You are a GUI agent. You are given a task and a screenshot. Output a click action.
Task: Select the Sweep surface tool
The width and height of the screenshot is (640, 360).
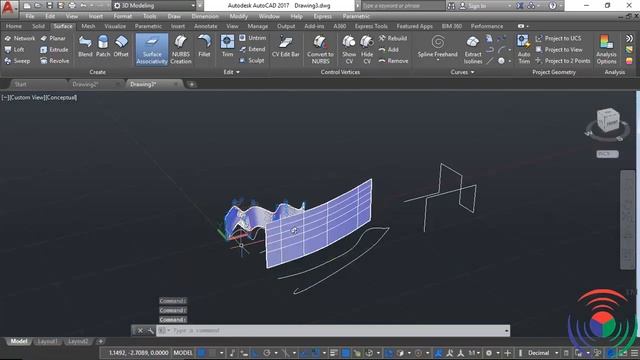17,61
